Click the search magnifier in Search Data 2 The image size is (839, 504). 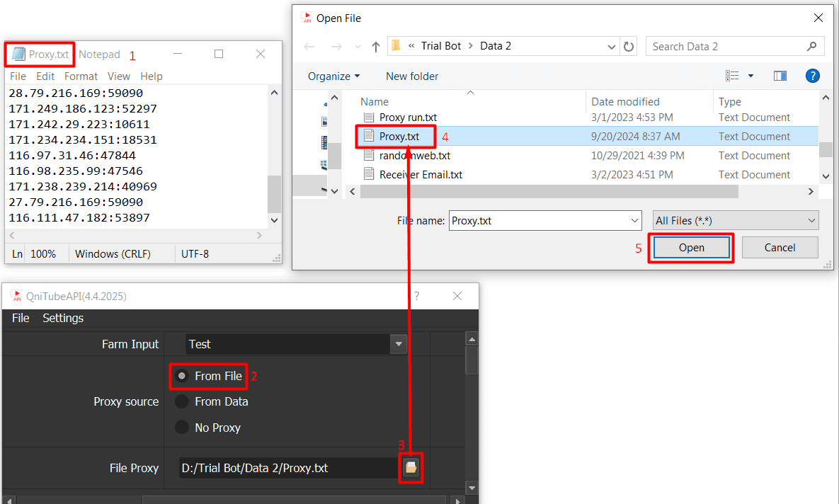point(811,47)
